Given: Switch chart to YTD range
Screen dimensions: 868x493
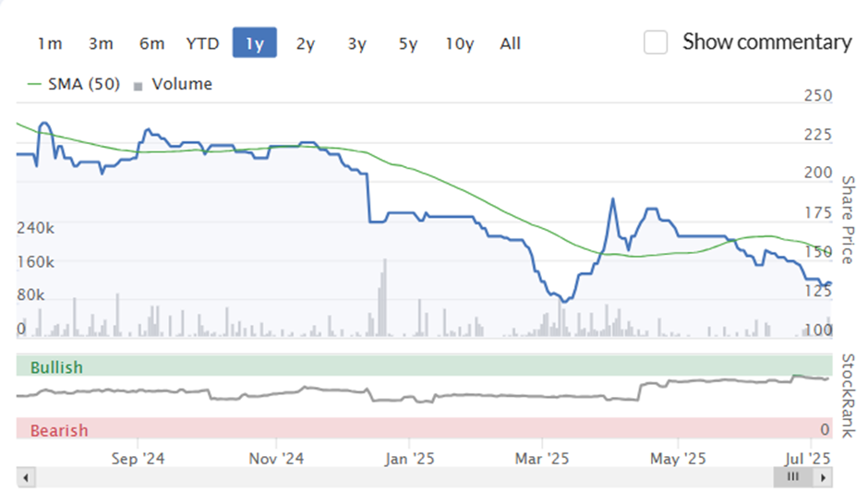Looking at the screenshot, I should click(202, 43).
